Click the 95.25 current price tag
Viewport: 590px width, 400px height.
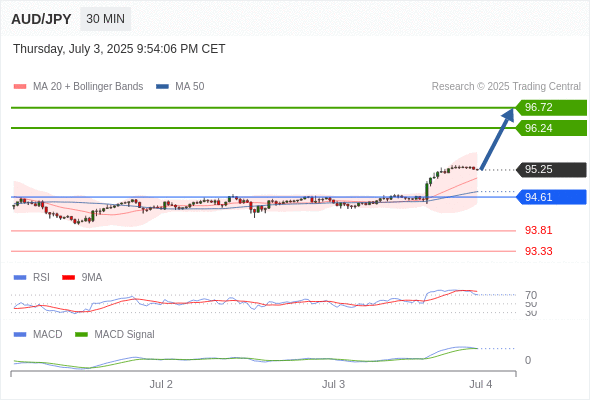pyautogui.click(x=551, y=169)
